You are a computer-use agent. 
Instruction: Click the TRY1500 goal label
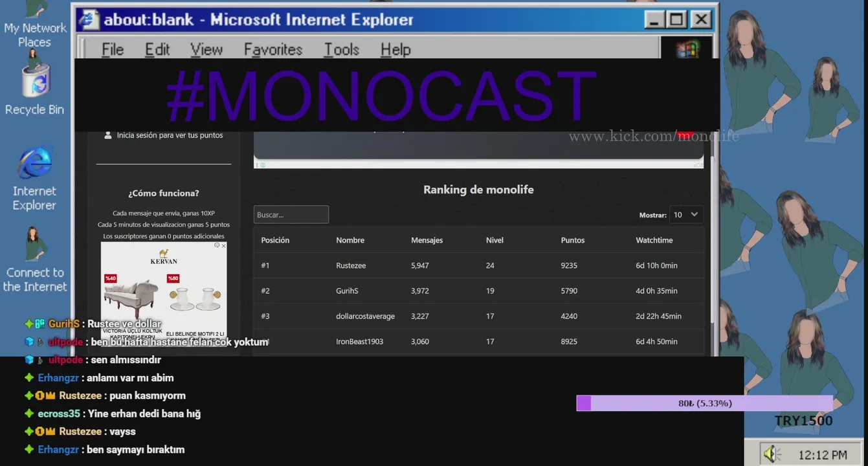click(x=803, y=421)
